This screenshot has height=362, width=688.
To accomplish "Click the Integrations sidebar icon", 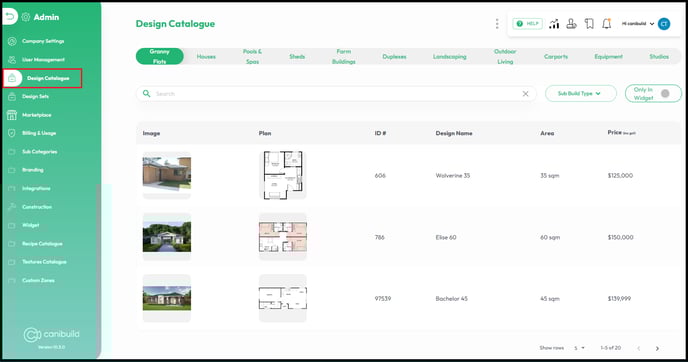I will pyautogui.click(x=12, y=189).
